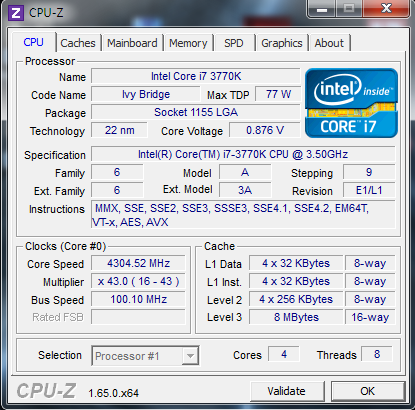Minimize the CPU-Z window
This screenshot has height=410, width=415.
point(321,9)
